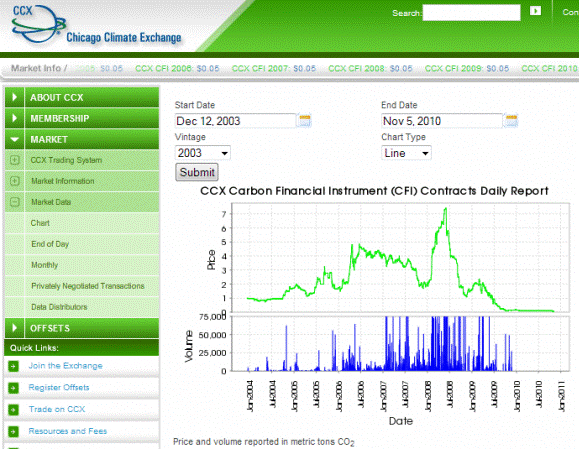Viewport: 579px width, 449px height.
Task: Click the CCX CFI 2007 ticker entry
Action: tap(274, 69)
